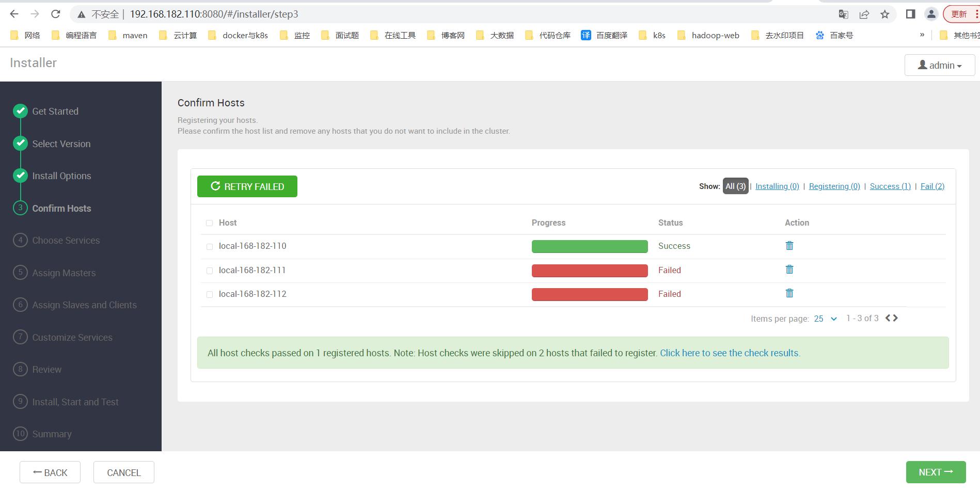Click the red progress bar for local-168-182-111
The height and width of the screenshot is (491, 980).
(x=590, y=271)
